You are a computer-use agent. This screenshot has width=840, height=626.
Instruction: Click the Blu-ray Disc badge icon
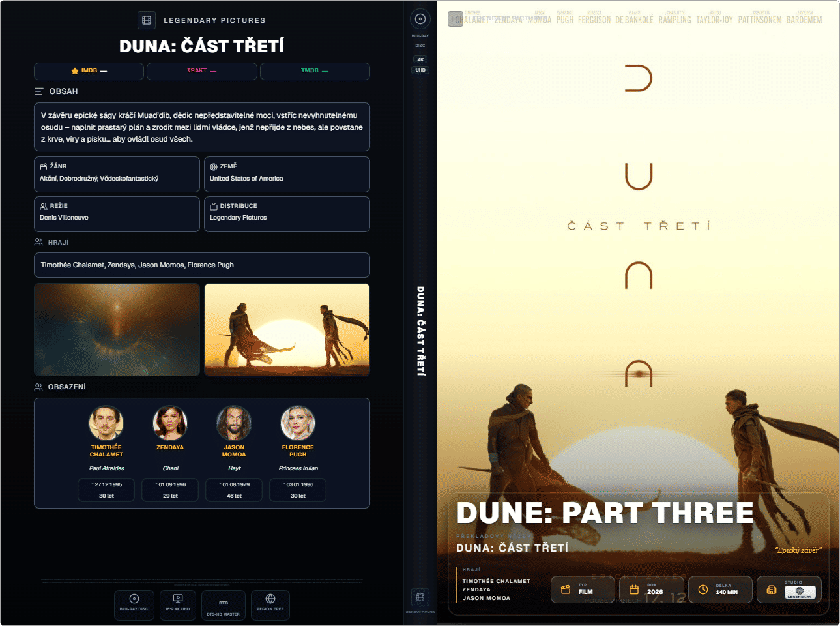pos(134,599)
